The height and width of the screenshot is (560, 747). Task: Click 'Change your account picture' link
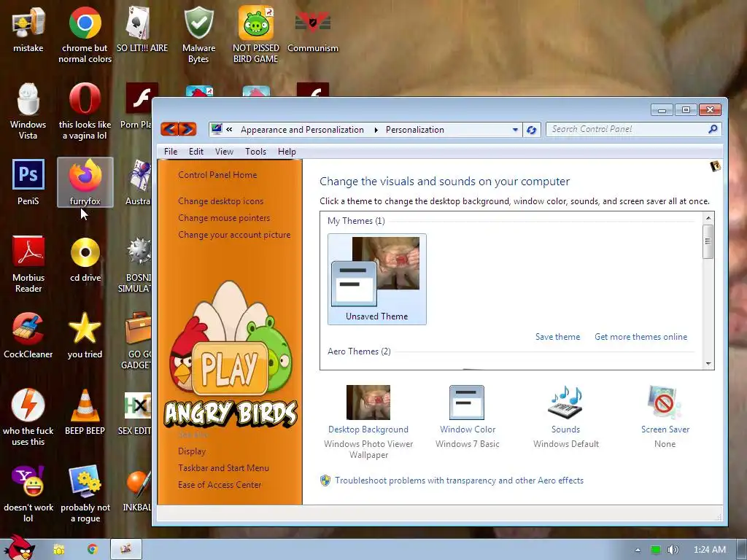234,235
